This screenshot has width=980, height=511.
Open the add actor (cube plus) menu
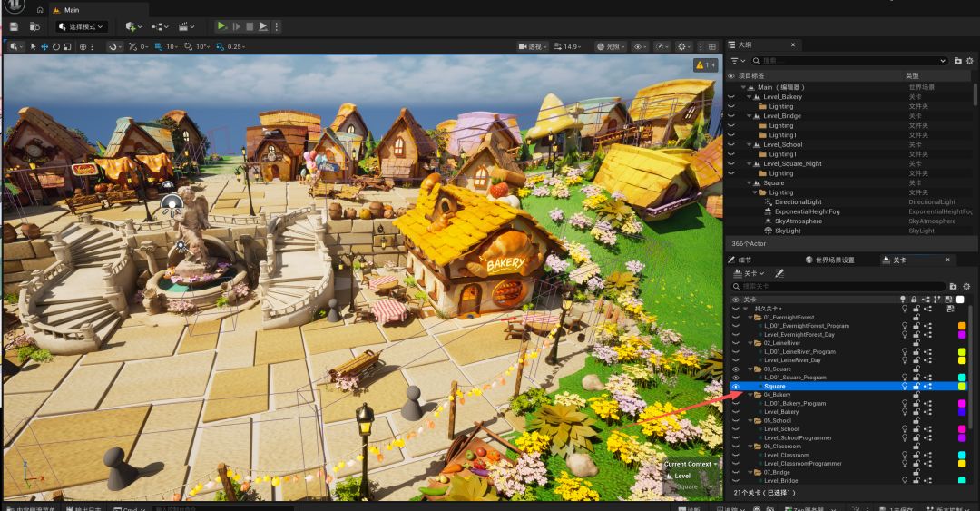click(x=133, y=27)
